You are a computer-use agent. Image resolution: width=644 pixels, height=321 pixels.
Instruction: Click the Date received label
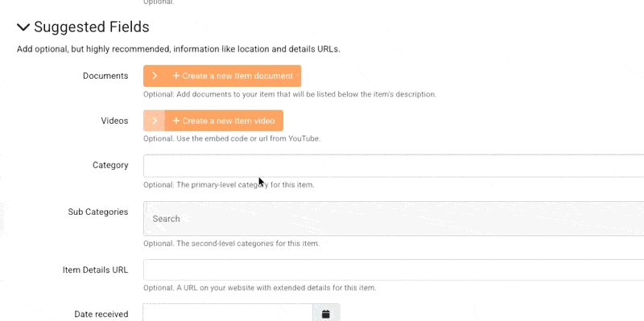tap(101, 314)
